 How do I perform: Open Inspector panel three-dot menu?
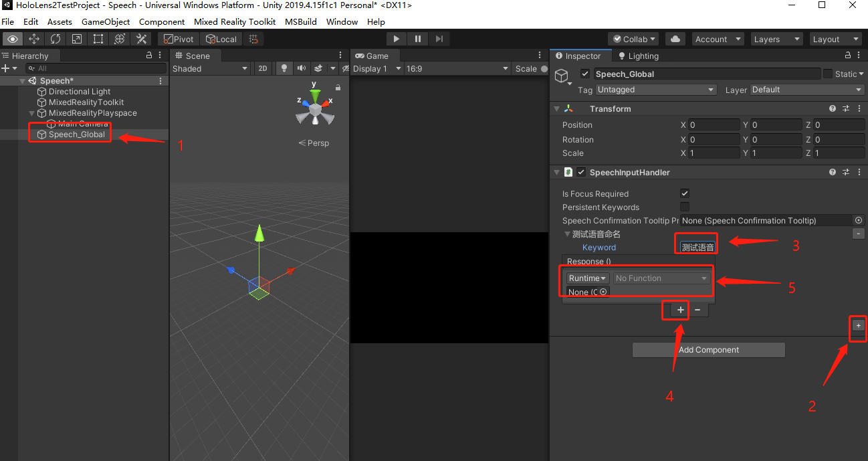pyautogui.click(x=859, y=56)
